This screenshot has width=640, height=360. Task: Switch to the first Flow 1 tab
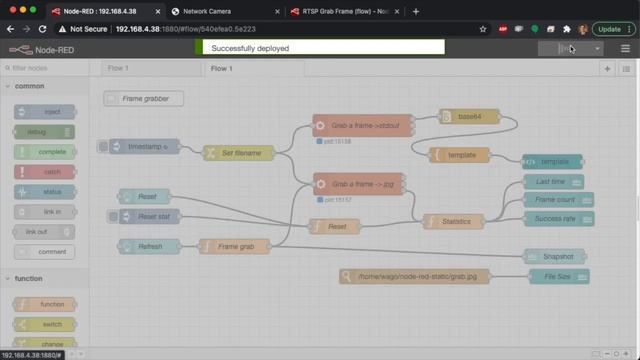pyautogui.click(x=151, y=68)
